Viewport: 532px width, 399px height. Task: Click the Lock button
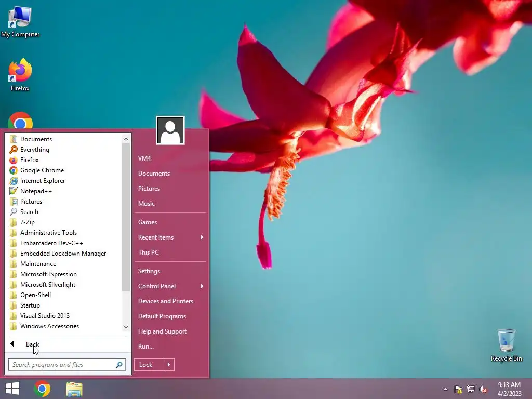click(149, 365)
